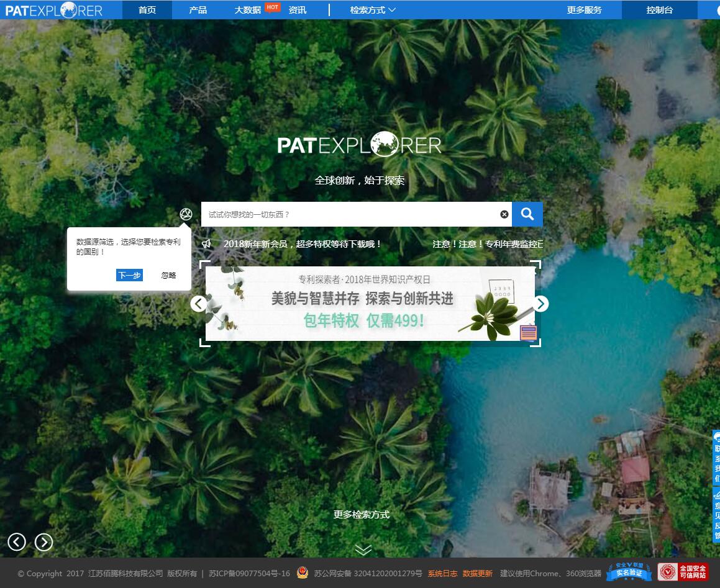Click the HOT badge beside 大数据
Viewport: 720px width, 588px height.
pos(272,7)
